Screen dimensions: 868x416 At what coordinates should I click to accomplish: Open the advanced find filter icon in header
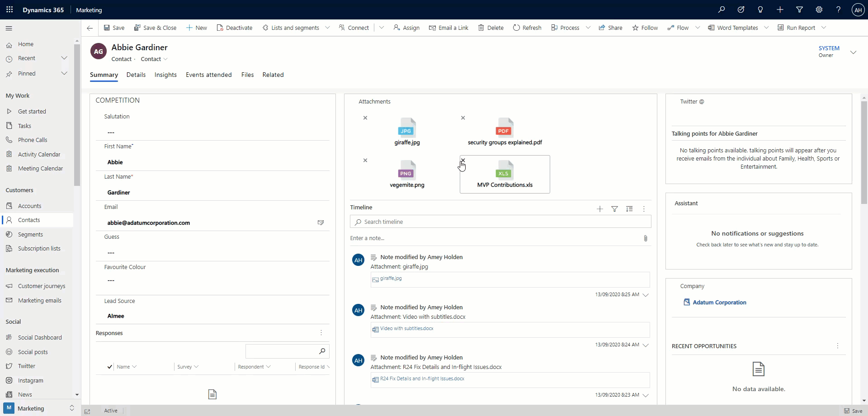coord(799,9)
